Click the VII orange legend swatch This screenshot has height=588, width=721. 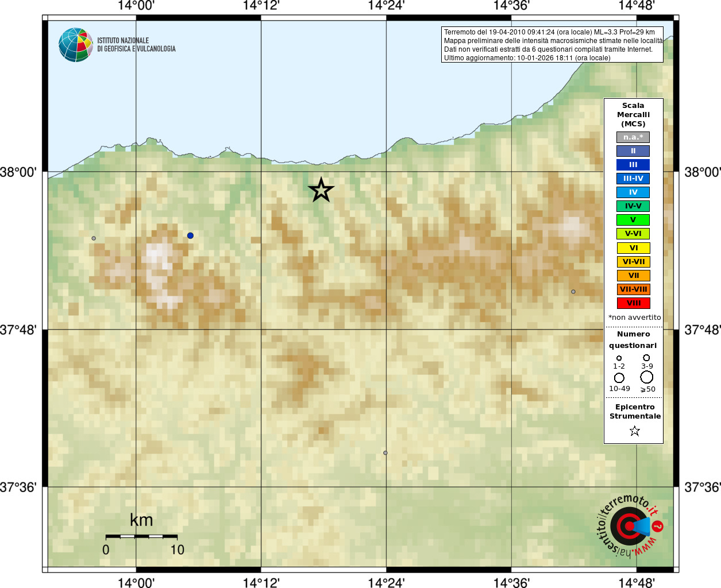coord(633,276)
